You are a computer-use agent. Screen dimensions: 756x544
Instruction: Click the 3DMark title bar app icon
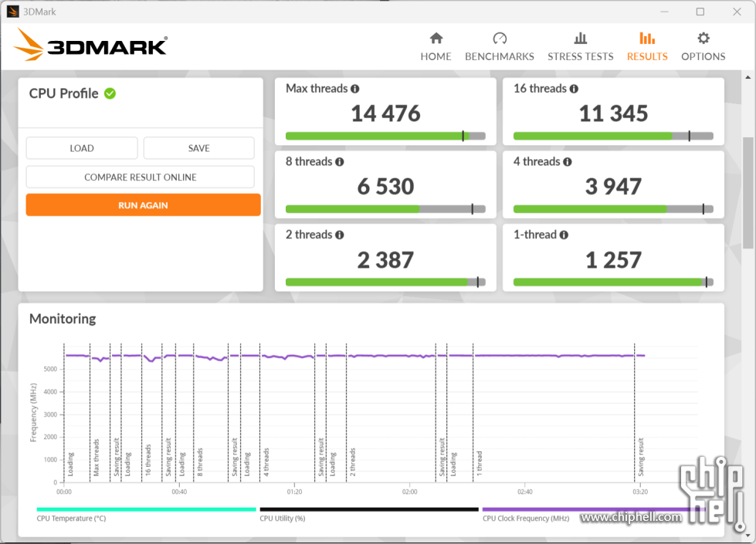[x=13, y=12]
